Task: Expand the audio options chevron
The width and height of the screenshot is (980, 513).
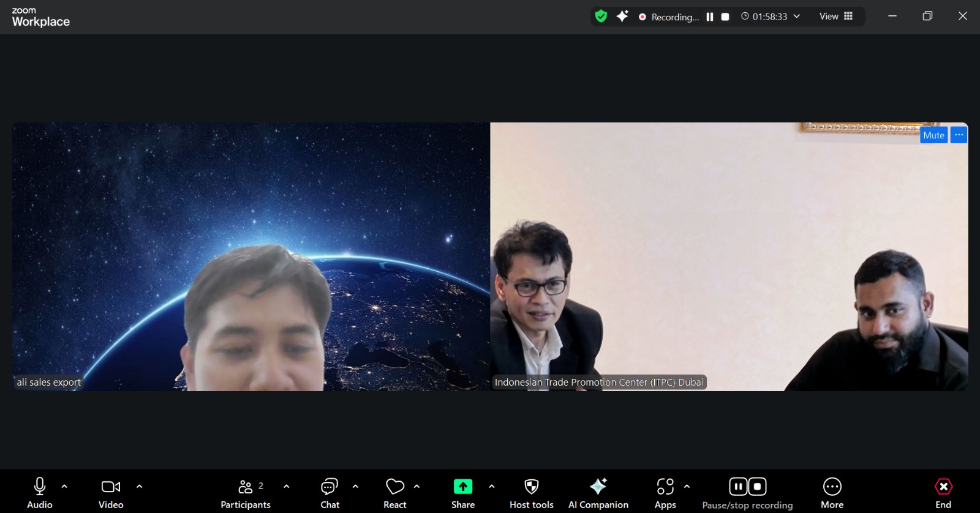Action: click(64, 487)
